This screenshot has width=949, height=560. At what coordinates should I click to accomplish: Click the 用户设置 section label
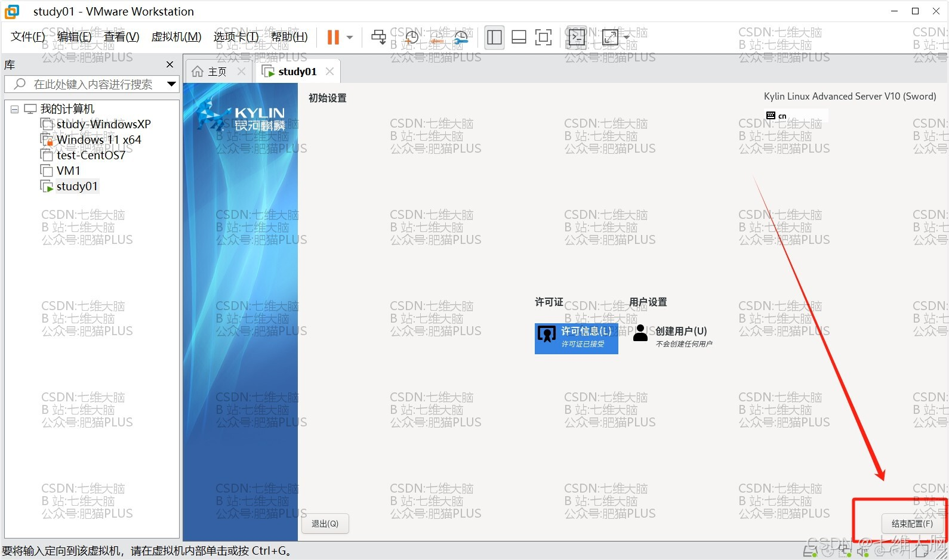(x=648, y=302)
